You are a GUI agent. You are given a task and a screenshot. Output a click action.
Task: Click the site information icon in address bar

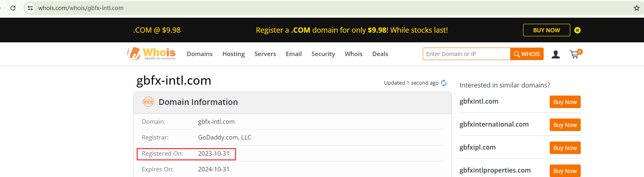point(30,8)
